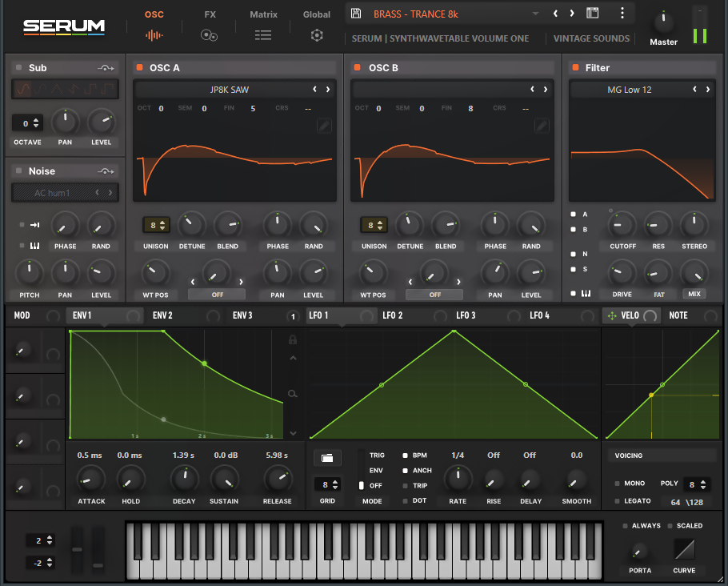Disable OSC B with its power switch
The width and height of the screenshot is (728, 586).
pos(357,67)
